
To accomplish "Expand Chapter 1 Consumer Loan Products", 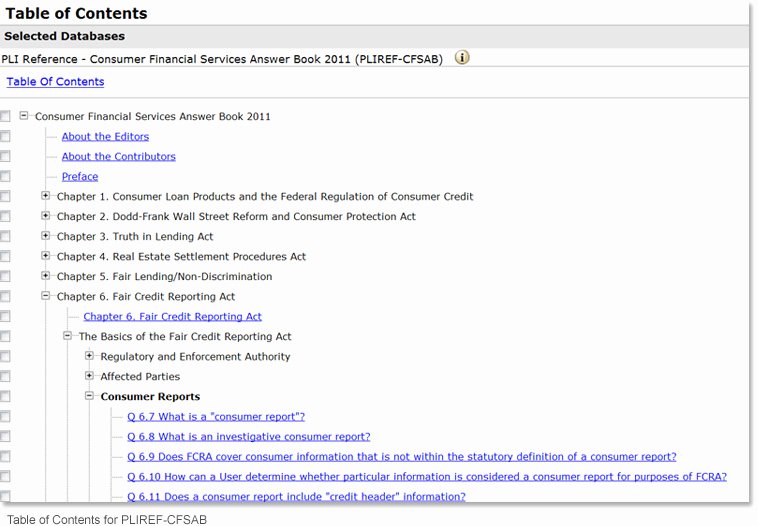I will (x=45, y=196).
